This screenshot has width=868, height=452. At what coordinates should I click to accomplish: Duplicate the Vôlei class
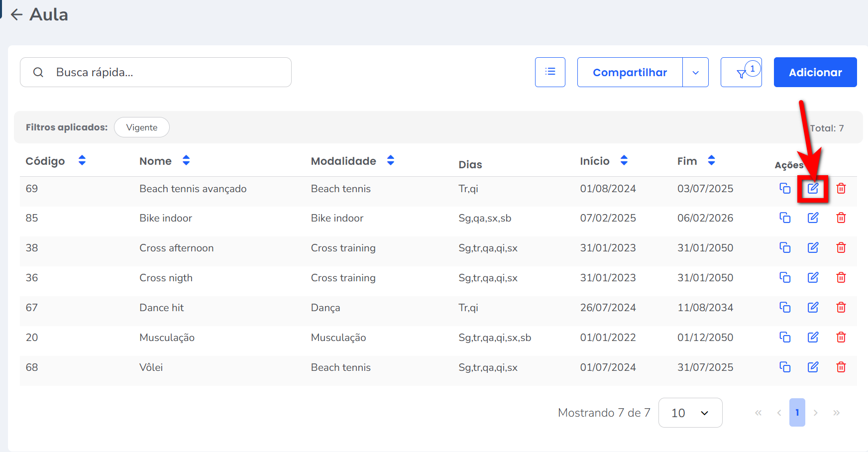pyautogui.click(x=785, y=367)
